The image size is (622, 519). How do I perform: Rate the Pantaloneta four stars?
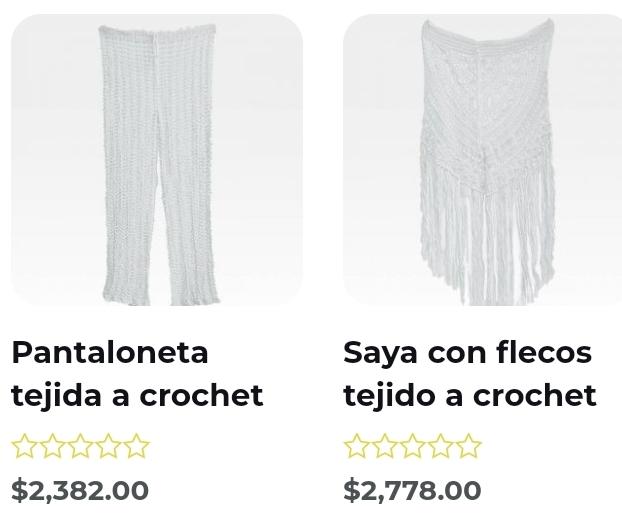[108, 446]
